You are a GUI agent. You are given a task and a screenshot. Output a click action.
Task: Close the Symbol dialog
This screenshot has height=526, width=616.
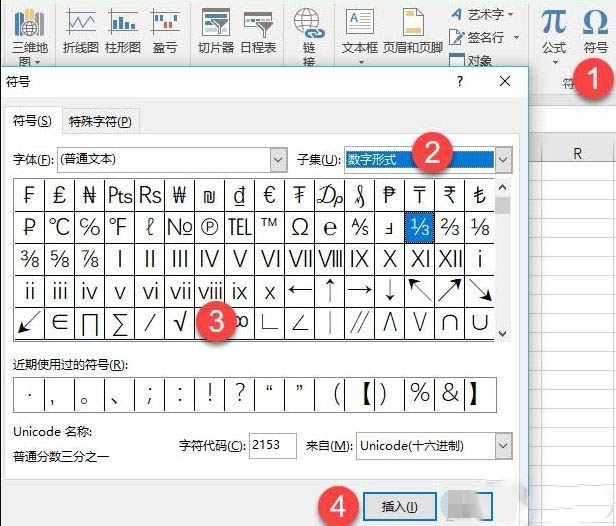pyautogui.click(x=505, y=81)
